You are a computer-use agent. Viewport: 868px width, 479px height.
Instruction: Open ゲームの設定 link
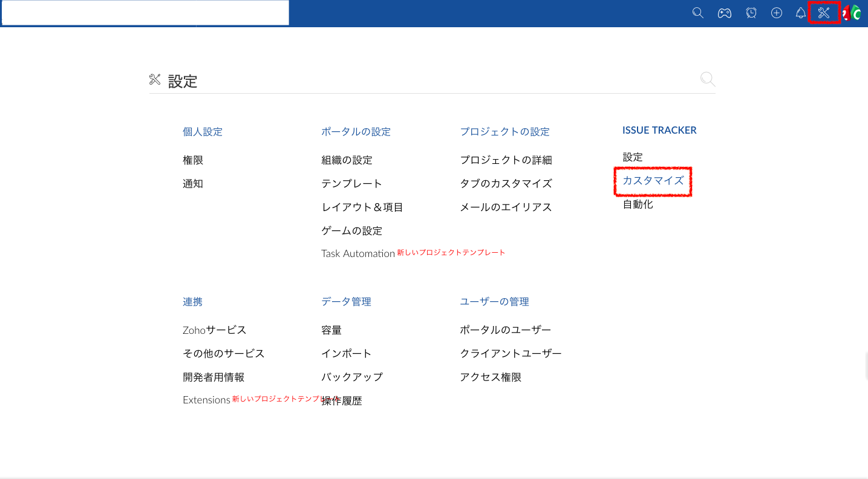[351, 231]
